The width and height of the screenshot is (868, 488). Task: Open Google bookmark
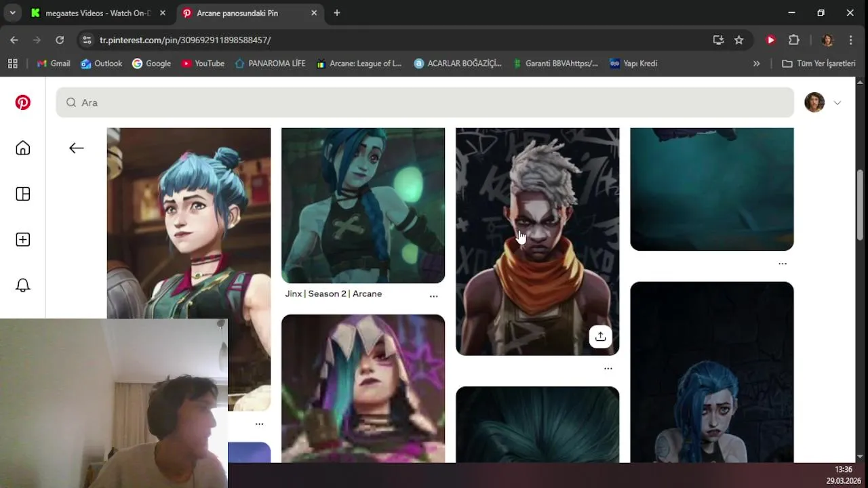152,63
